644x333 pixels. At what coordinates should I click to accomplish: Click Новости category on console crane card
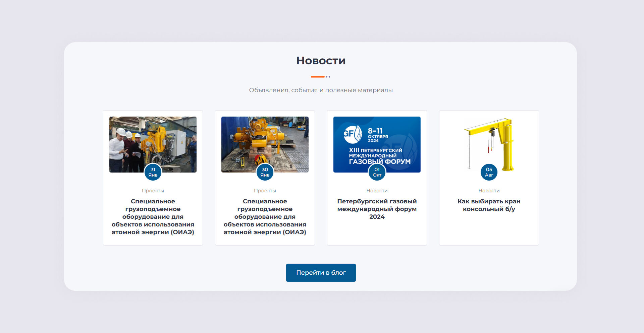[489, 191]
